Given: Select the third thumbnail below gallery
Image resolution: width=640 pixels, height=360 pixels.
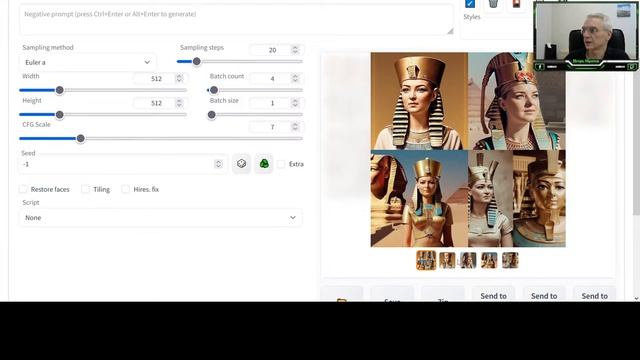Looking at the screenshot, I should tap(468, 260).
